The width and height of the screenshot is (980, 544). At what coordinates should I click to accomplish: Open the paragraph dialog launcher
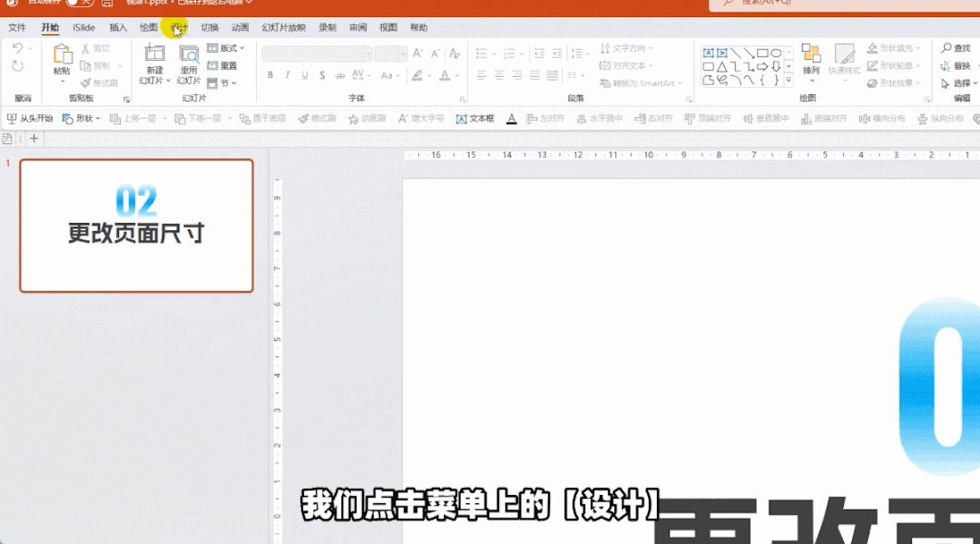coord(689,100)
